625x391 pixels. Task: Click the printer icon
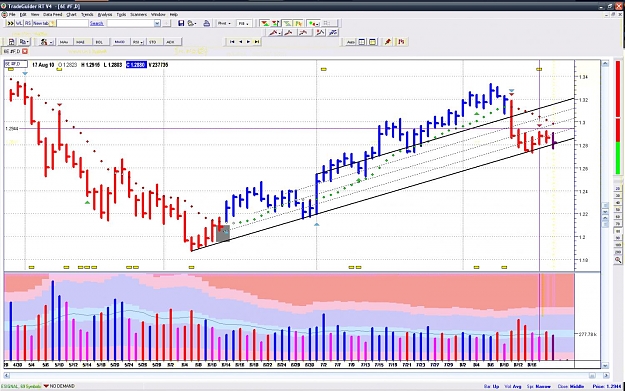pos(206,24)
